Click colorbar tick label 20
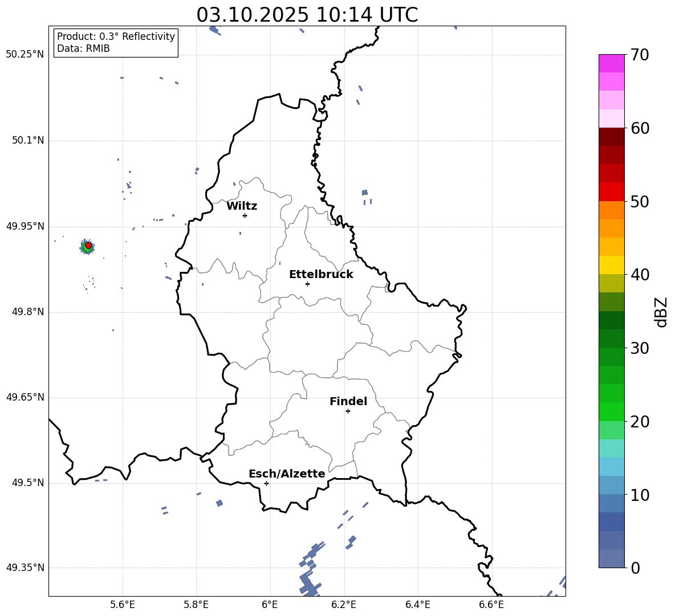This screenshot has height=616, width=675. (x=640, y=422)
